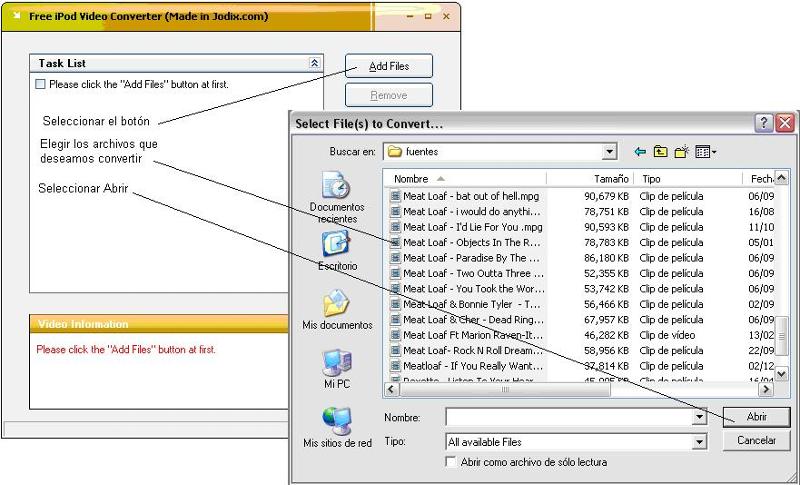This screenshot has height=485, width=800.
Task: Go up one folder level icon
Action: pyautogui.click(x=660, y=151)
